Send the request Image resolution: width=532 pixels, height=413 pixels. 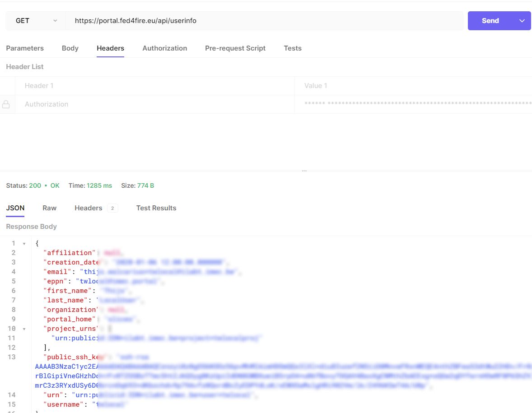pyautogui.click(x=490, y=21)
